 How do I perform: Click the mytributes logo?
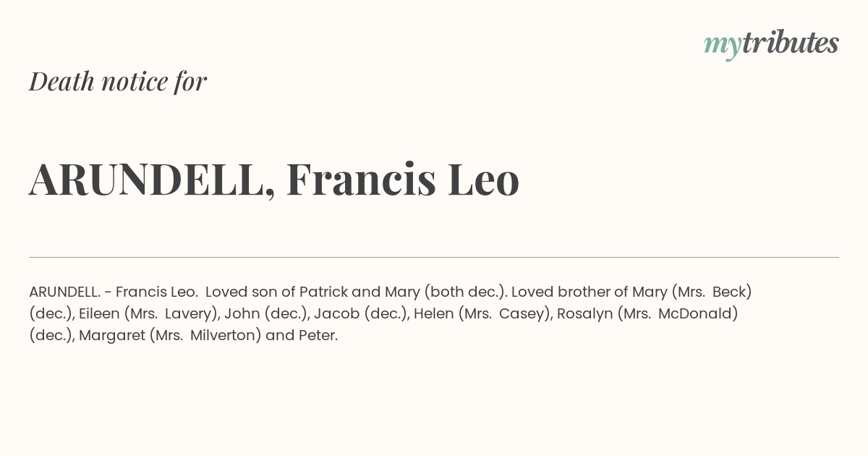click(771, 44)
